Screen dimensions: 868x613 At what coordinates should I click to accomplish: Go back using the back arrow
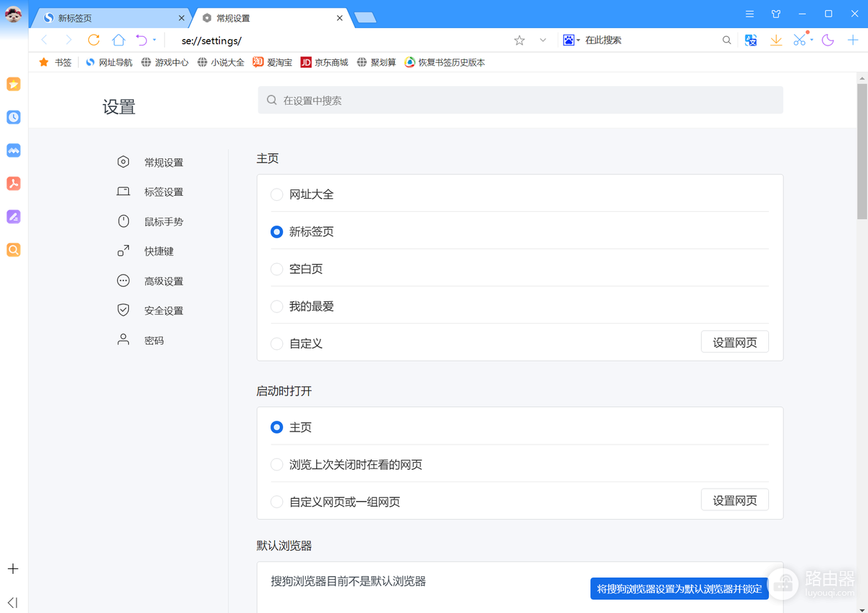44,40
